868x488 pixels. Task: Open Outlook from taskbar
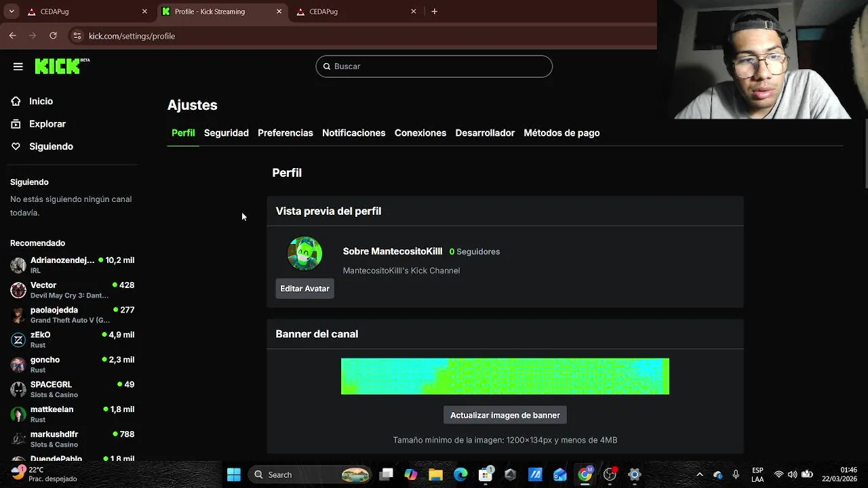pyautogui.click(x=560, y=474)
